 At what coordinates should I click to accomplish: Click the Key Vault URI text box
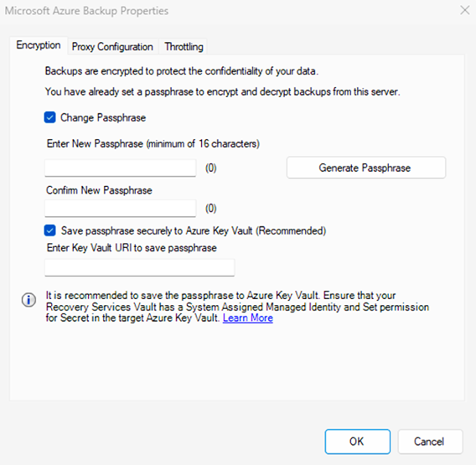140,267
